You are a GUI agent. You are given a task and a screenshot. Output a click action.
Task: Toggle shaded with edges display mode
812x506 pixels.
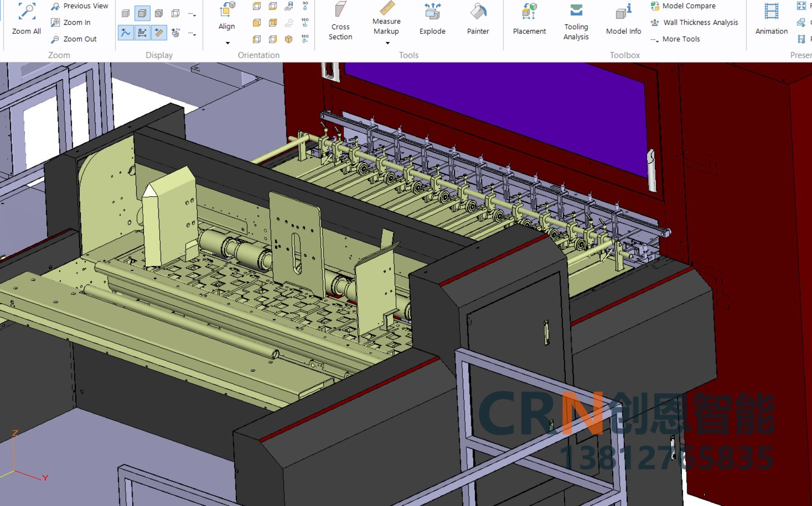click(x=142, y=14)
